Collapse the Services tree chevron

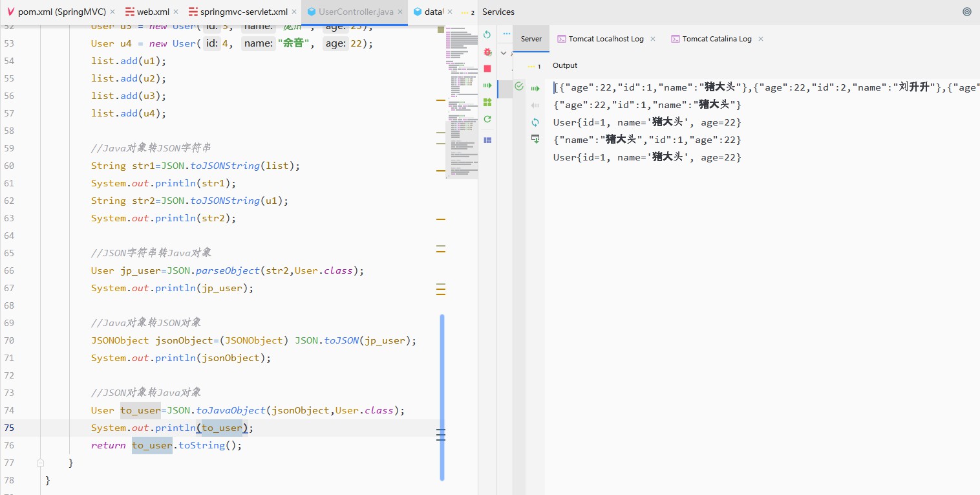(x=504, y=53)
